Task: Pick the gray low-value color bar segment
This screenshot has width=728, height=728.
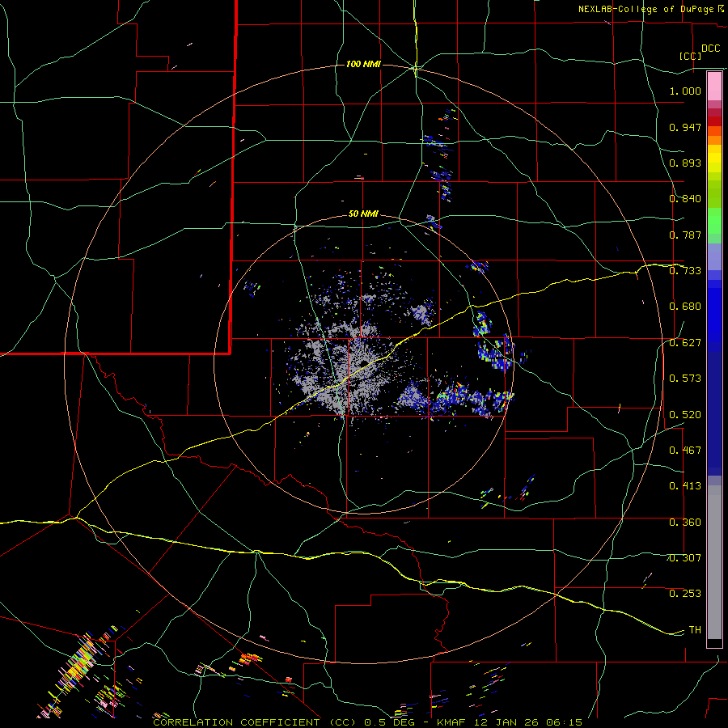Action: click(x=714, y=562)
